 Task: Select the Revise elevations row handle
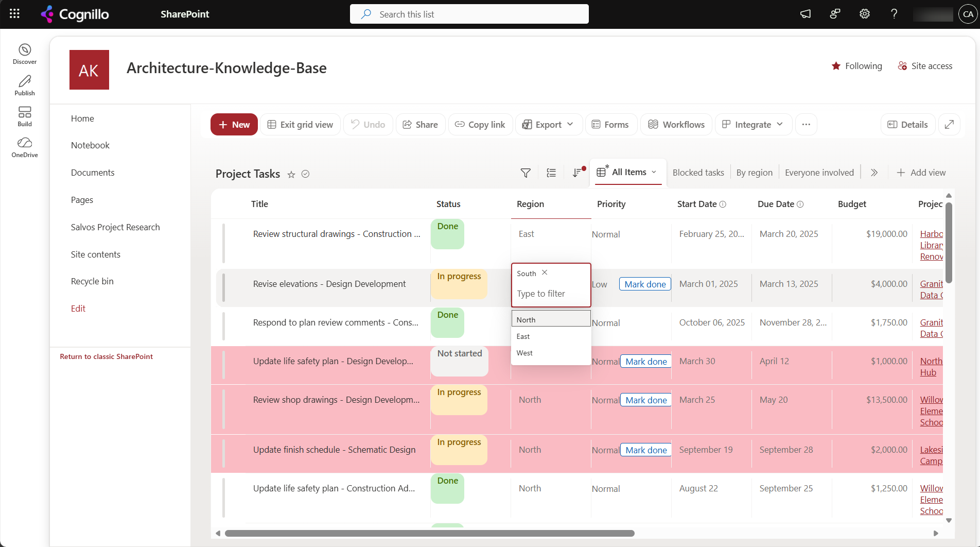[x=223, y=288]
